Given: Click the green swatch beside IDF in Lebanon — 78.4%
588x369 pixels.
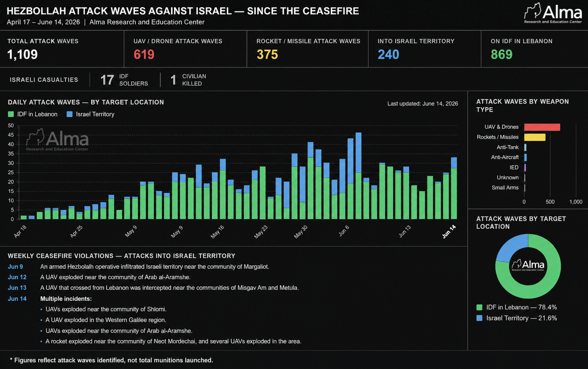Looking at the screenshot, I should [x=479, y=307].
